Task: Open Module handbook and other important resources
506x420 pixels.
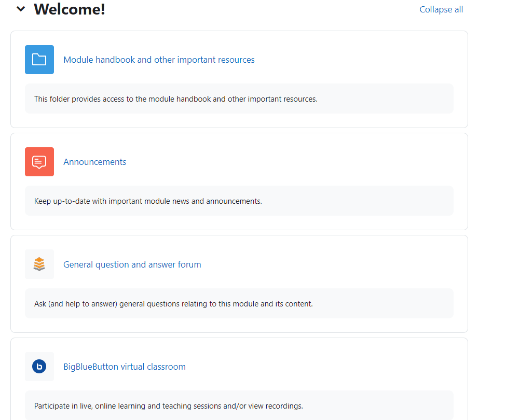Action: [x=159, y=60]
